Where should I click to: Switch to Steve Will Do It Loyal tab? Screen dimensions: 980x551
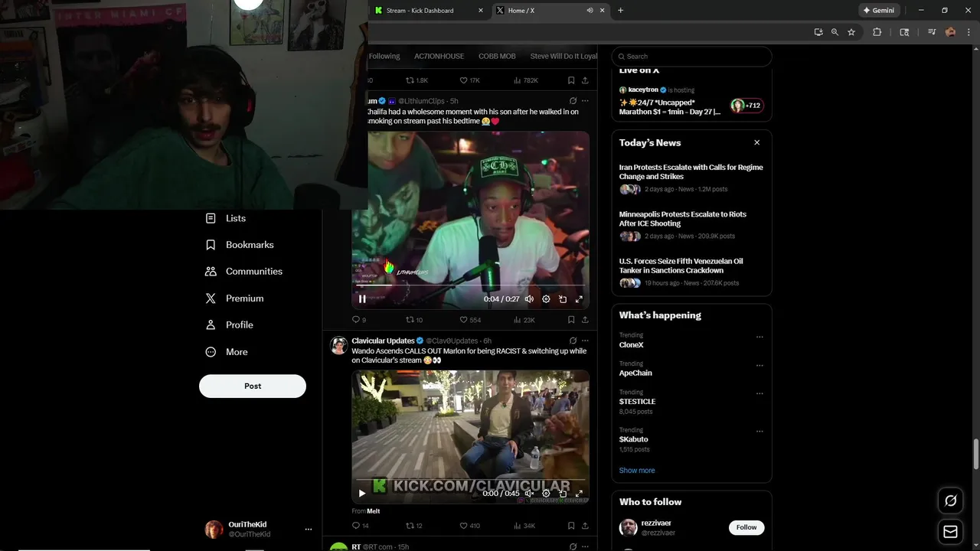click(563, 56)
